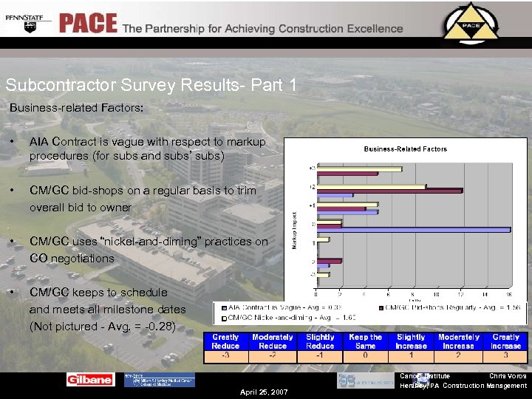Click the 'nickel-and-diming' practices bullet text

click(149, 250)
